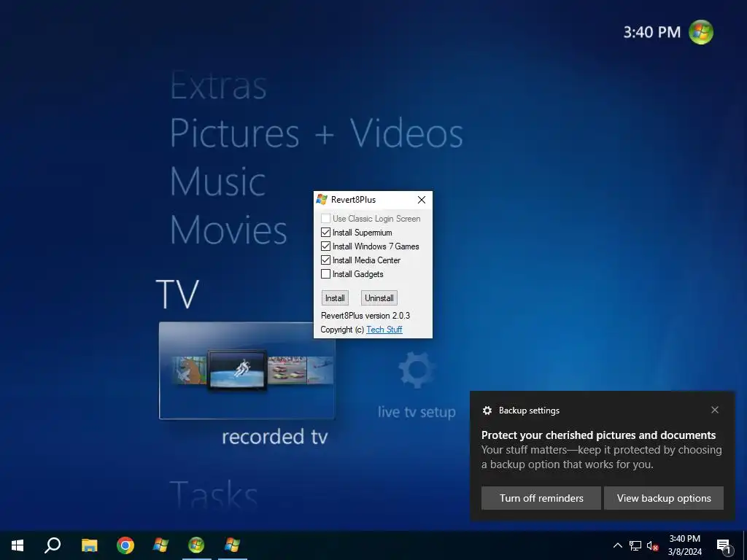Open the taskbar clock and date
Screen dimensions: 747x560
(x=684, y=545)
